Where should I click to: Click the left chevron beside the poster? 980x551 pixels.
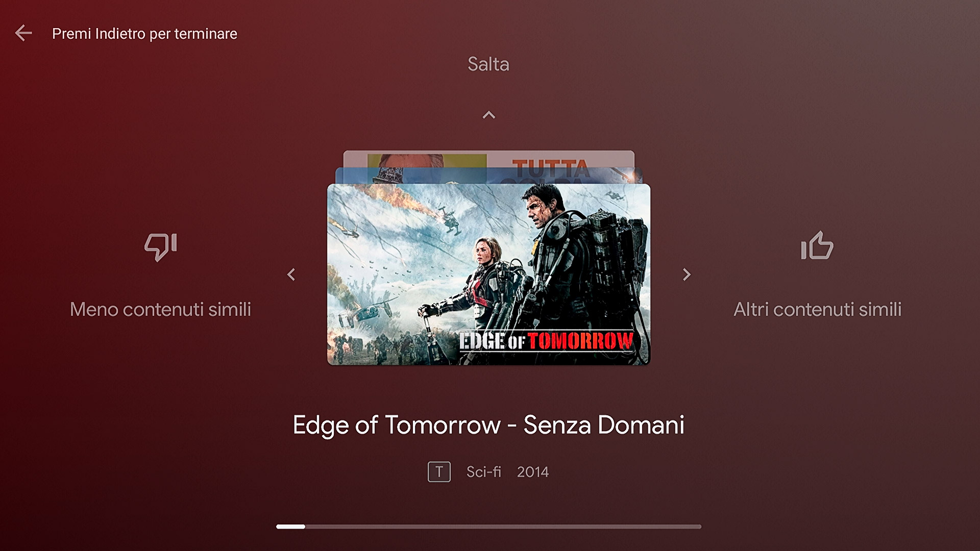tap(291, 274)
